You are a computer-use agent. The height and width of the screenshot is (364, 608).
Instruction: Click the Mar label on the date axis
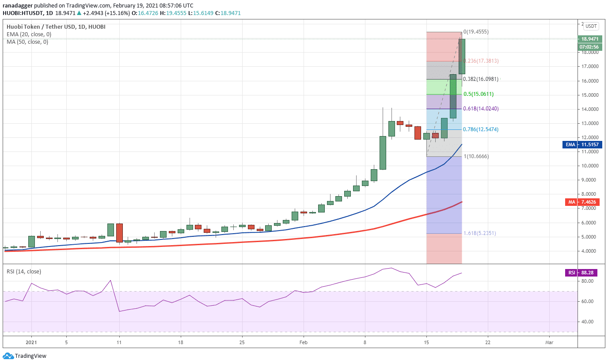tap(549, 342)
